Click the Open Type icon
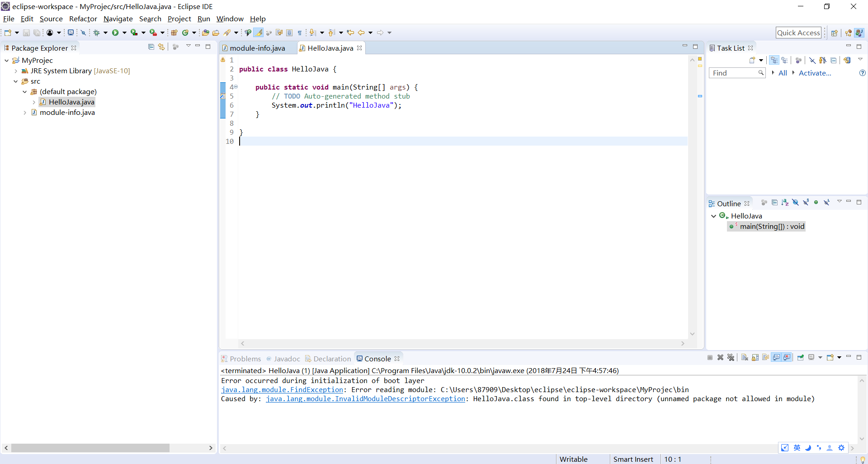868x464 pixels. click(x=205, y=33)
